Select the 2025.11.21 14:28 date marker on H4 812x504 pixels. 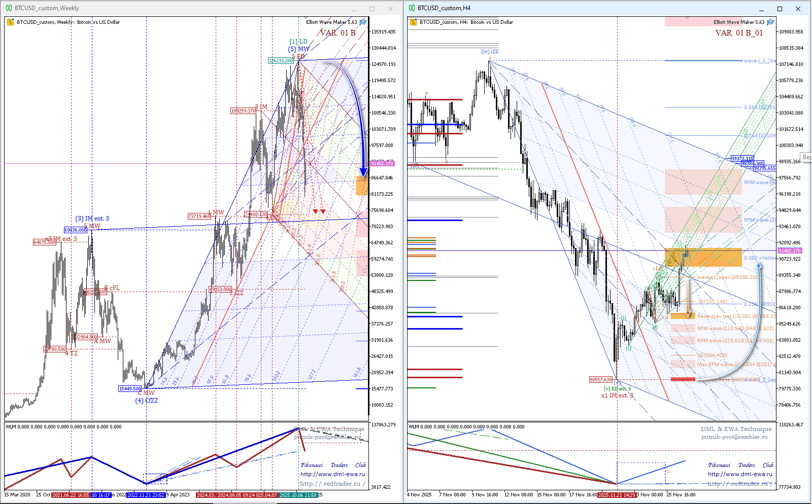(617, 495)
